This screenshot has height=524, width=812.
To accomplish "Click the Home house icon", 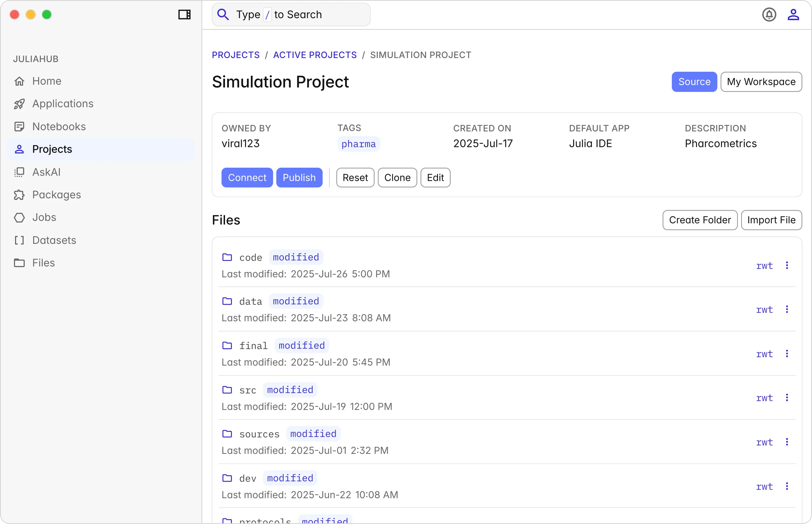I will 19,81.
